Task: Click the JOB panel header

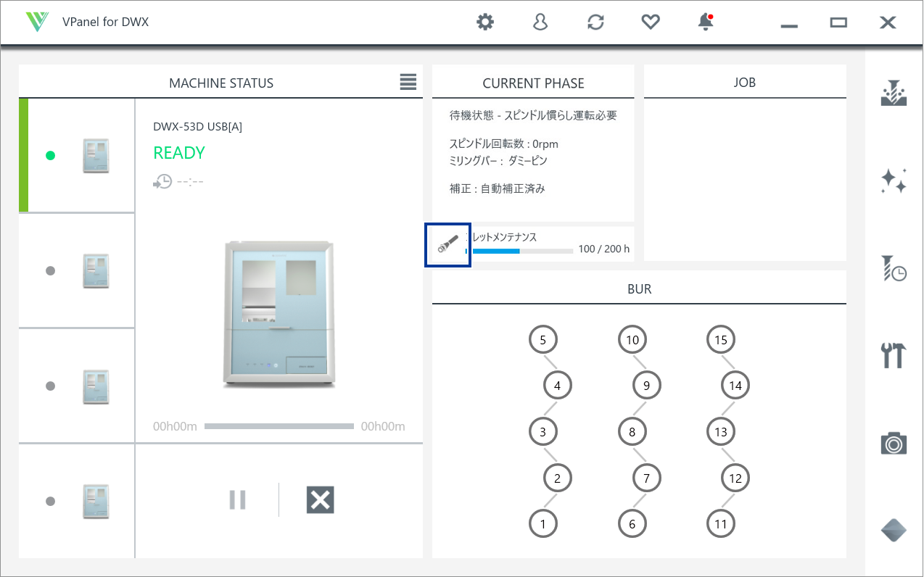Action: point(745,83)
